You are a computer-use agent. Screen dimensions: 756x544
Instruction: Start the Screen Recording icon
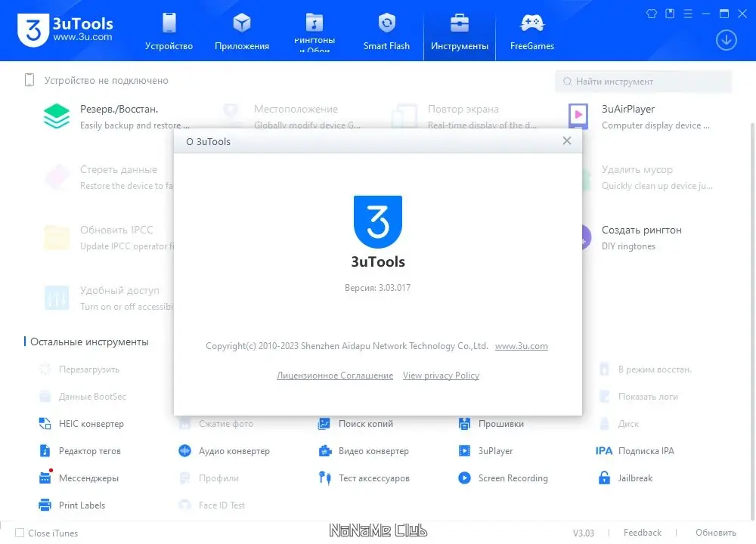point(464,478)
